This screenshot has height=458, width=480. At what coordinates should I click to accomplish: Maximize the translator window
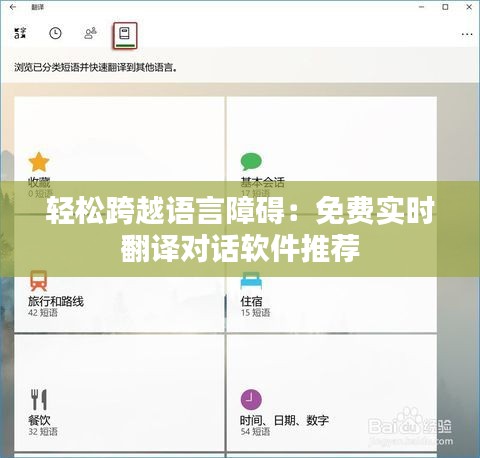(x=445, y=7)
